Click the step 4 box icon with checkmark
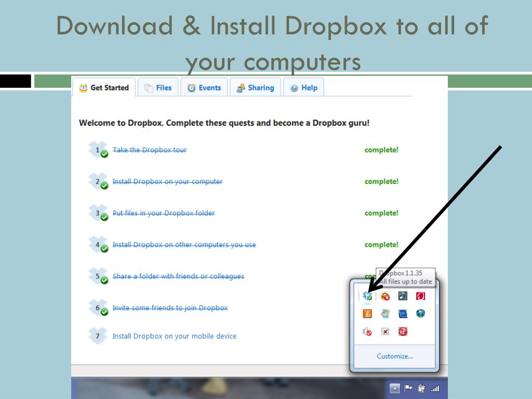This screenshot has height=399, width=532. (x=98, y=244)
